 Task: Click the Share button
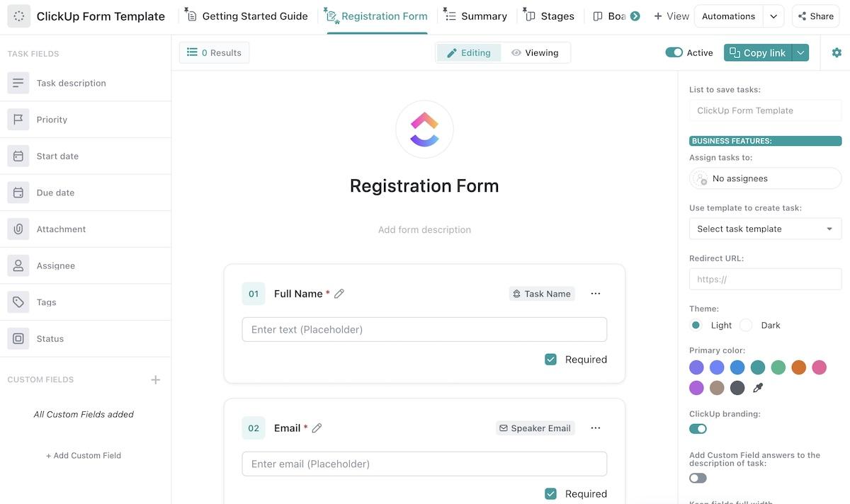[x=816, y=16]
